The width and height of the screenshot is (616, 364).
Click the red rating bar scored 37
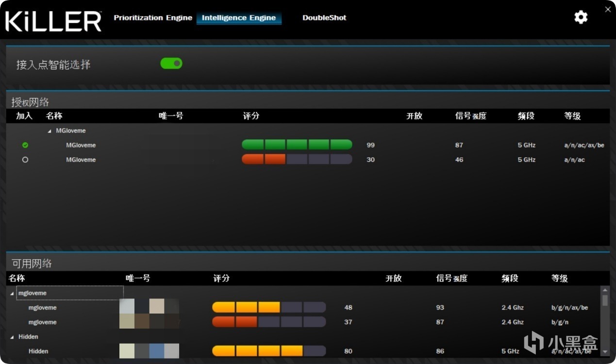(x=269, y=322)
